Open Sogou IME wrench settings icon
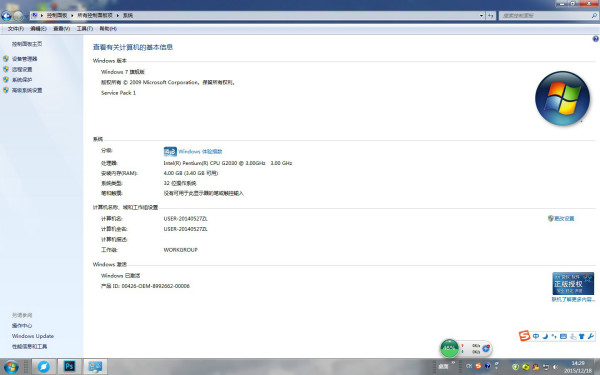This screenshot has width=600, height=375. click(591, 336)
